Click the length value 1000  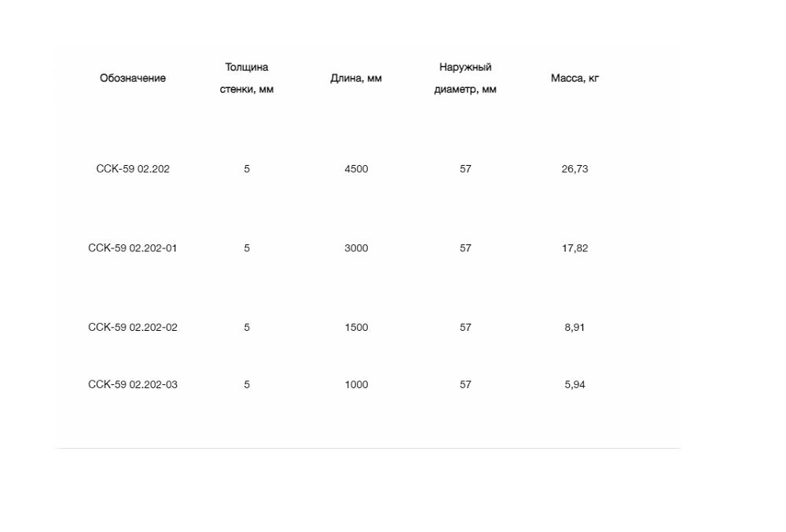pyautogui.click(x=356, y=385)
